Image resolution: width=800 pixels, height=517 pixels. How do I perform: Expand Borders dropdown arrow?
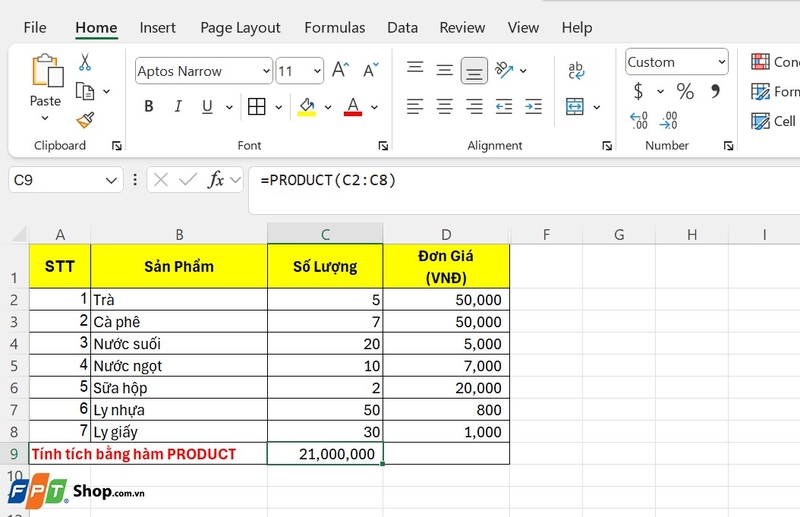click(x=279, y=107)
